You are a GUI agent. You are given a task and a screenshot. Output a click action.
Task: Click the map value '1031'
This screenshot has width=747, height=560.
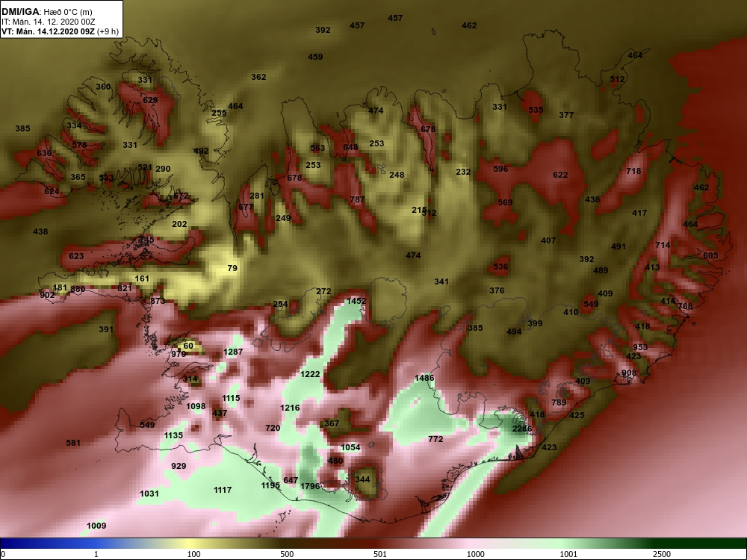(149, 494)
